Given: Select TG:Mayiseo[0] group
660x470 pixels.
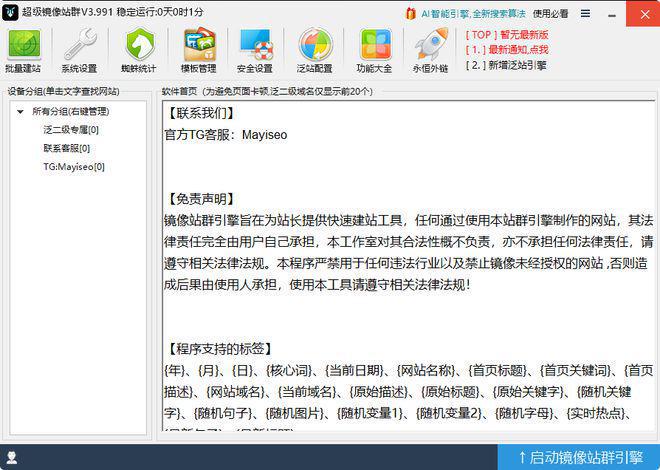Looking at the screenshot, I should (x=73, y=166).
